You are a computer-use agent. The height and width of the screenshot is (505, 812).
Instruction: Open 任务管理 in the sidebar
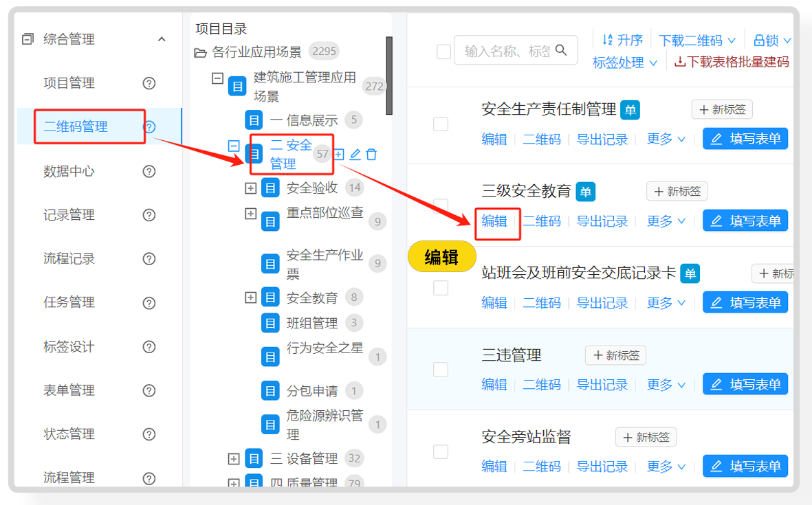(69, 302)
